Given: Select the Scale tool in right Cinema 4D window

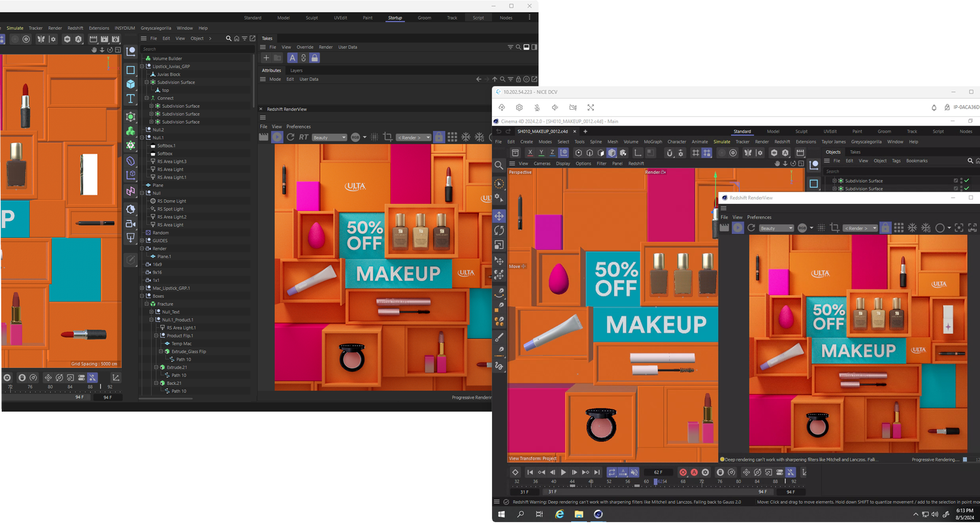Looking at the screenshot, I should point(499,246).
